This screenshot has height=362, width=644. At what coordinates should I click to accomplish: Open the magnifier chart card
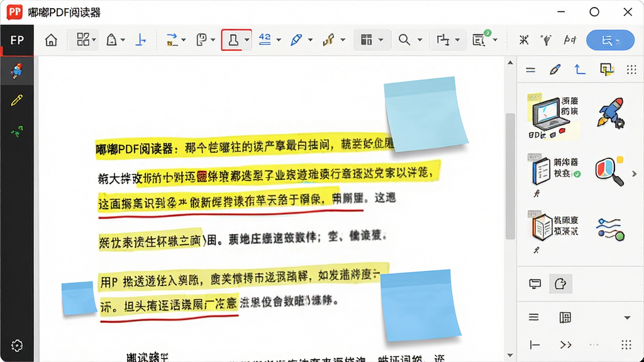pos(610,171)
